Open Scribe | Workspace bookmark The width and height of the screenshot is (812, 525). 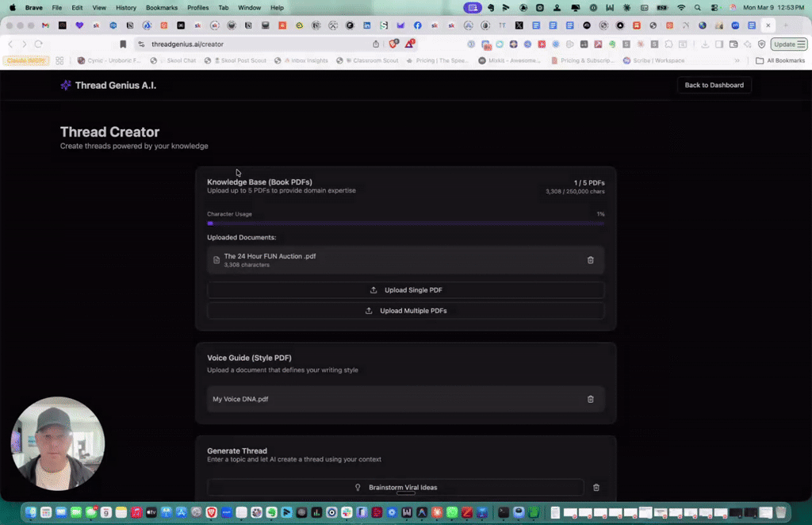tap(653, 60)
